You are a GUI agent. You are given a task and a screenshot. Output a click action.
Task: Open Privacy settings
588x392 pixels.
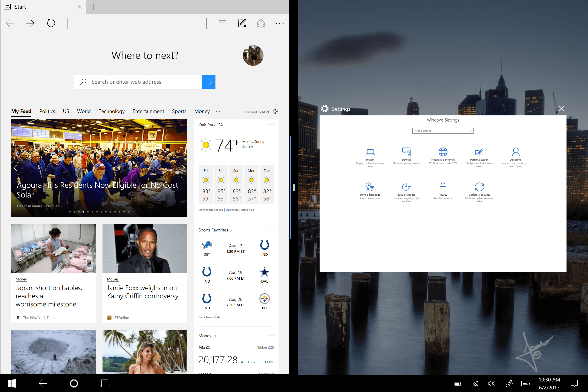click(443, 191)
